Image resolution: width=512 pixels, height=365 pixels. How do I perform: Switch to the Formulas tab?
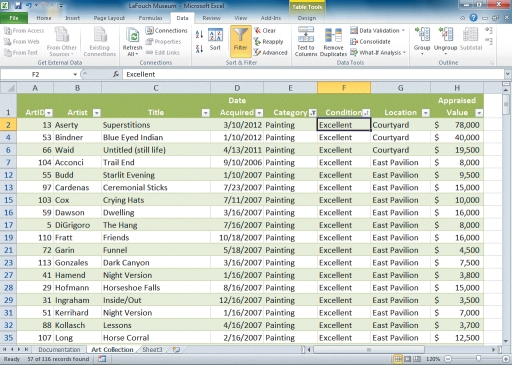click(x=150, y=18)
